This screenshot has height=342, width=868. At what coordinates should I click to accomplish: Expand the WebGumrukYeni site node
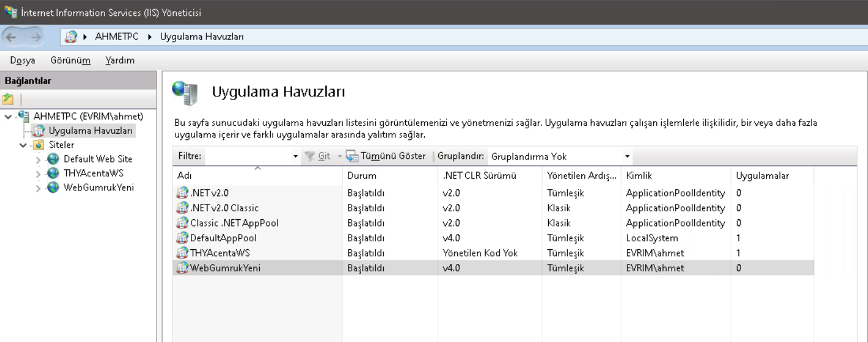point(38,188)
